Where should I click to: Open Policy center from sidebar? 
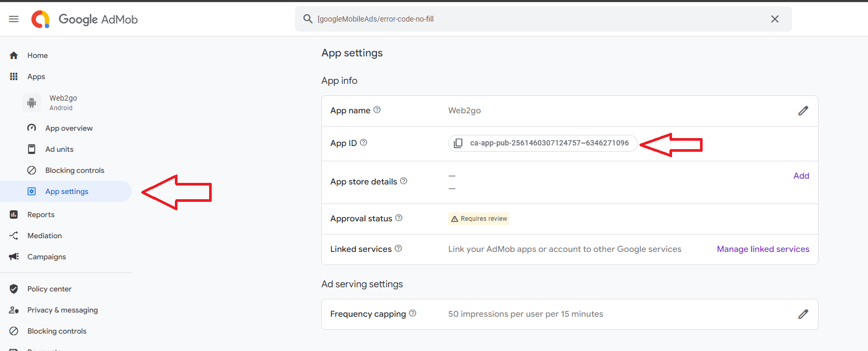(49, 289)
